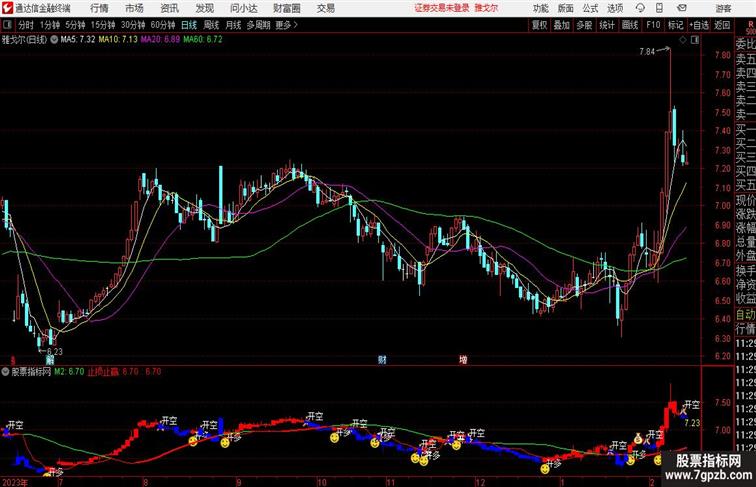This screenshot has width=756, height=487.
Task: Add stock with +自选 button
Action: pos(699,25)
